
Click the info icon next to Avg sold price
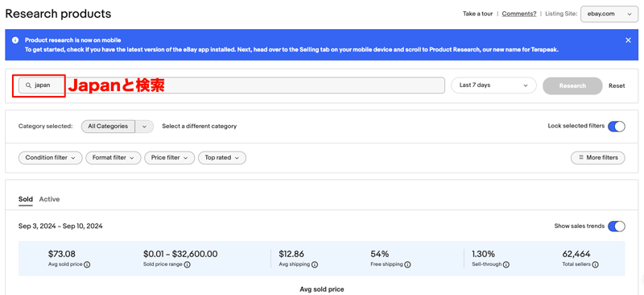click(x=87, y=264)
